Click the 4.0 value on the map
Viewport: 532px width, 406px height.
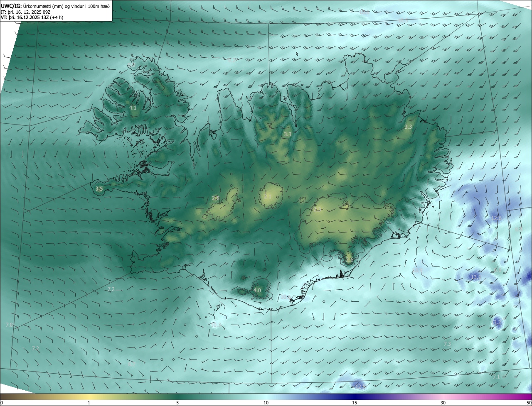point(257,290)
